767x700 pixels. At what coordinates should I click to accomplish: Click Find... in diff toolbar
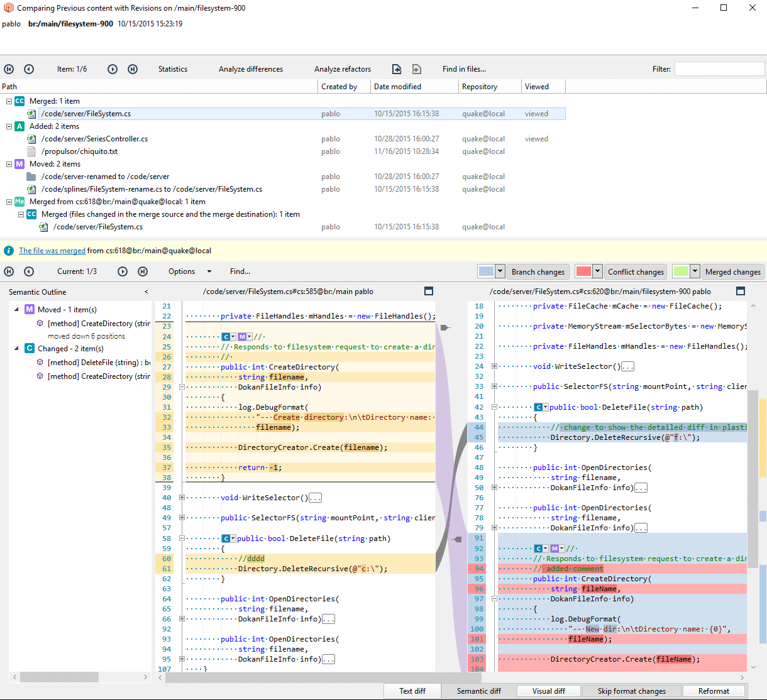coord(240,271)
